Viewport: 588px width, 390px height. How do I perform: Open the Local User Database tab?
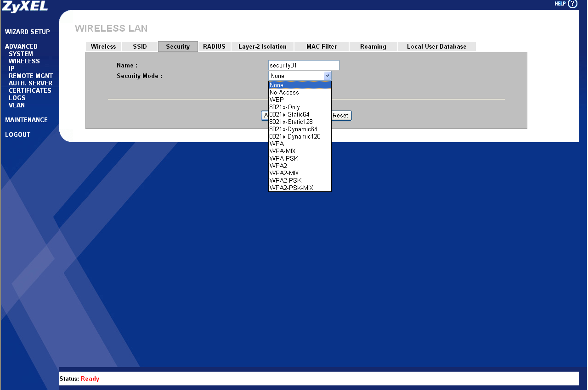(436, 46)
